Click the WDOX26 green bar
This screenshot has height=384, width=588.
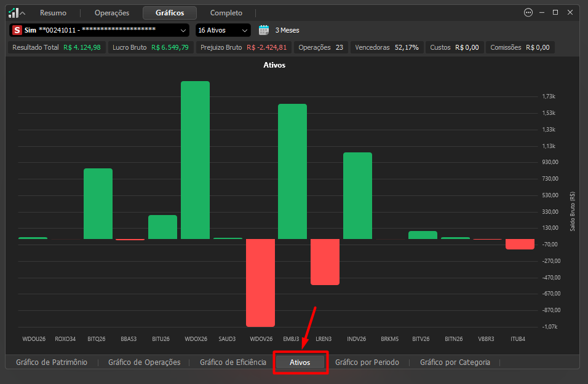[x=196, y=160]
